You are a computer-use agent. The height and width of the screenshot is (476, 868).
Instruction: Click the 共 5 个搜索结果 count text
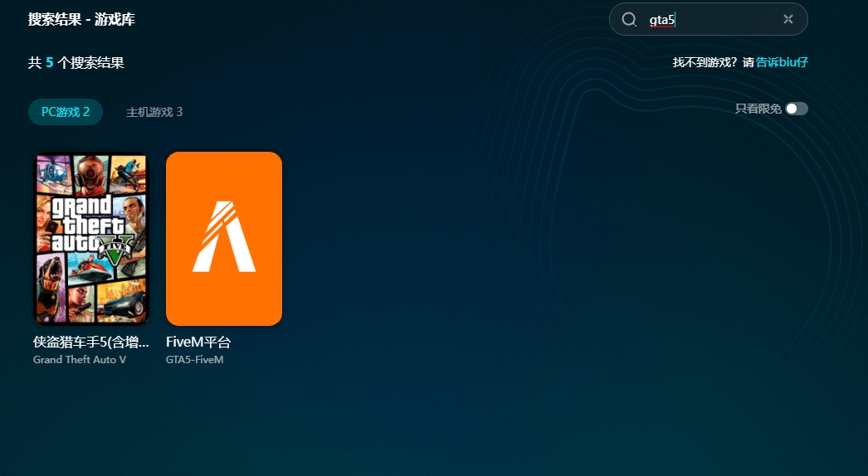pyautogui.click(x=76, y=62)
